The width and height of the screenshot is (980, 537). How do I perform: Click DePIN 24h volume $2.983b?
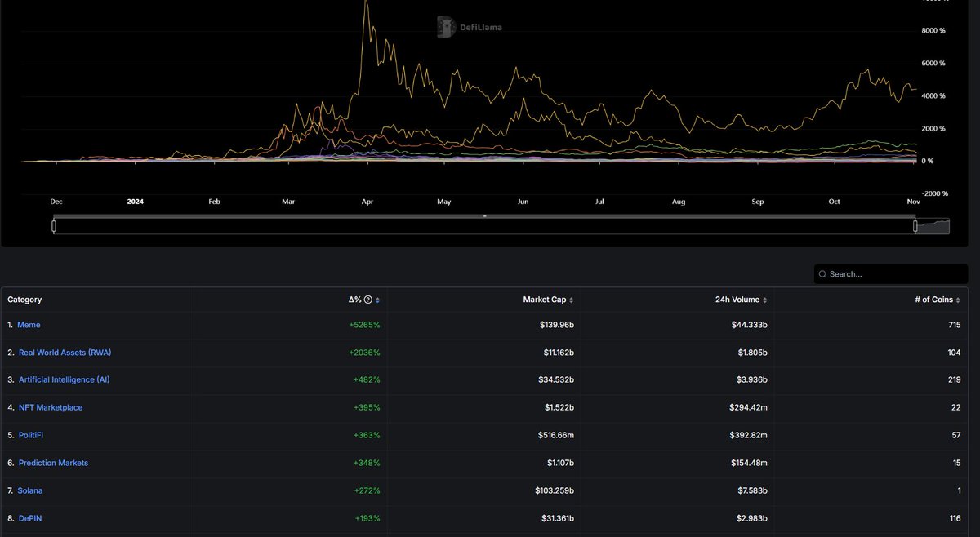point(751,518)
